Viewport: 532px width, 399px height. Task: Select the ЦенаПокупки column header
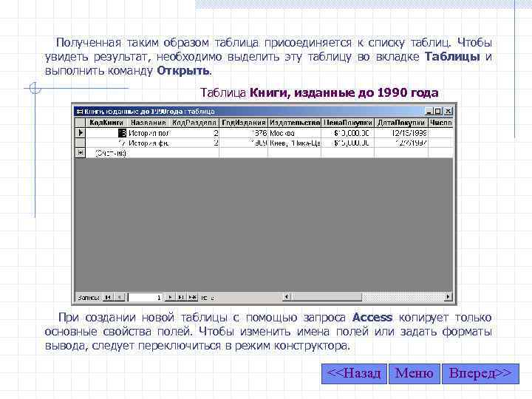pos(348,123)
